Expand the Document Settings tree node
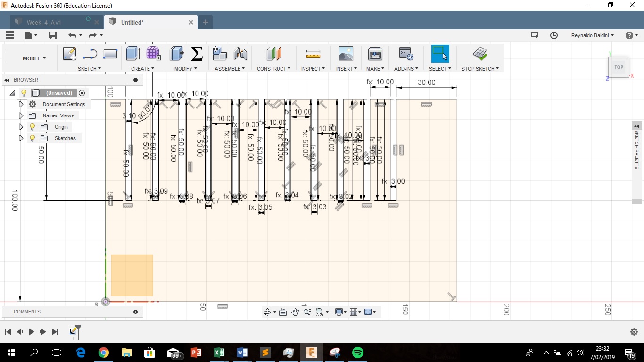Screen dimensions: 644x362 (x=21, y=104)
